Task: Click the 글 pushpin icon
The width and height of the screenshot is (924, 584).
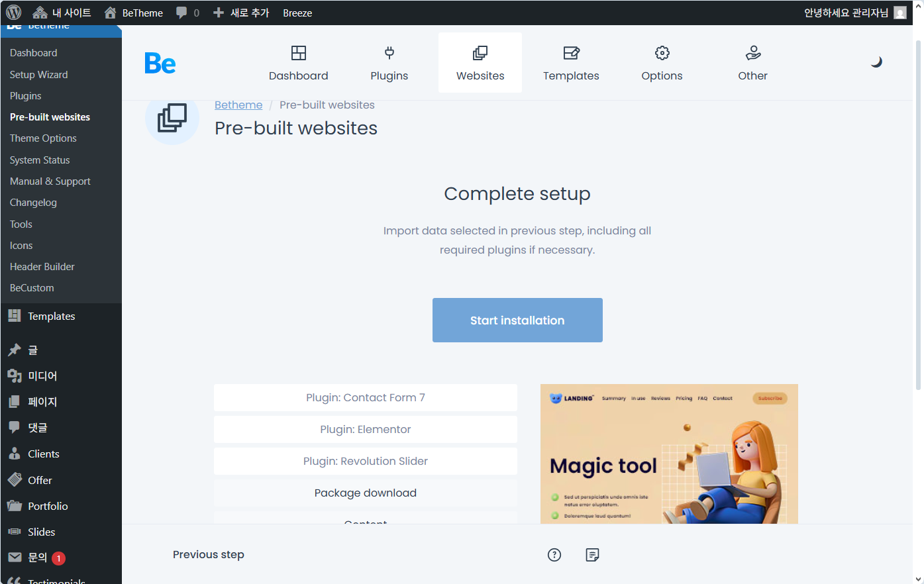Action: [x=15, y=350]
